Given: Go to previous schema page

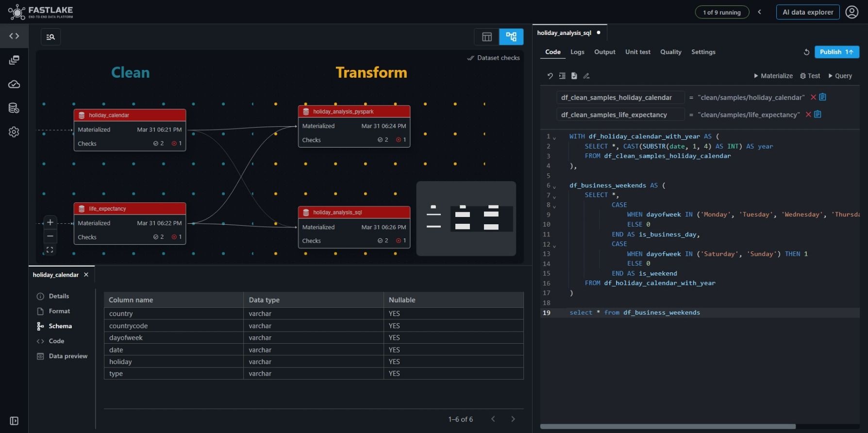Looking at the screenshot, I should point(493,419).
